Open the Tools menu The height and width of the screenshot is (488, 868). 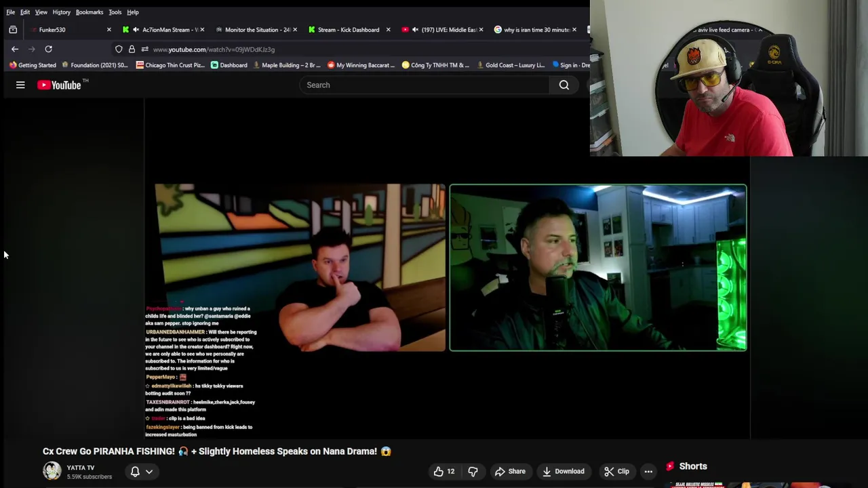pyautogui.click(x=115, y=12)
